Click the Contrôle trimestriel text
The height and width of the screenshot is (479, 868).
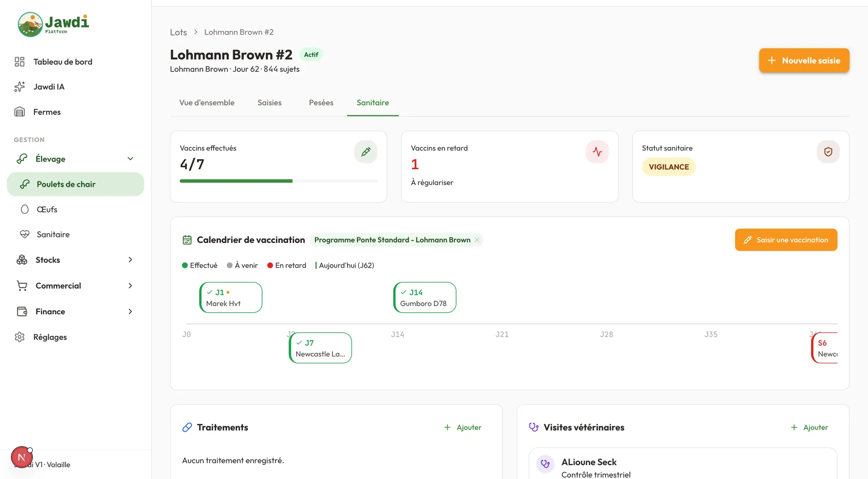[596, 475]
